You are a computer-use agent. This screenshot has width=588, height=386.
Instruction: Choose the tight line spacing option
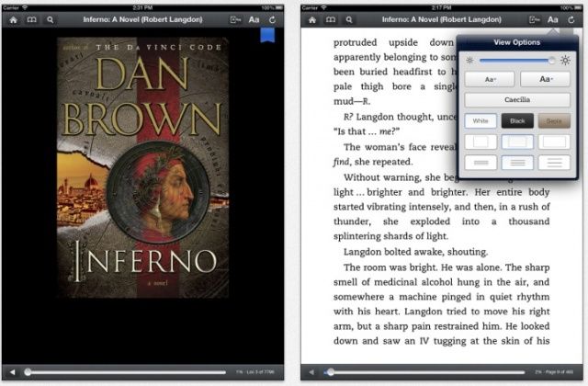481,163
